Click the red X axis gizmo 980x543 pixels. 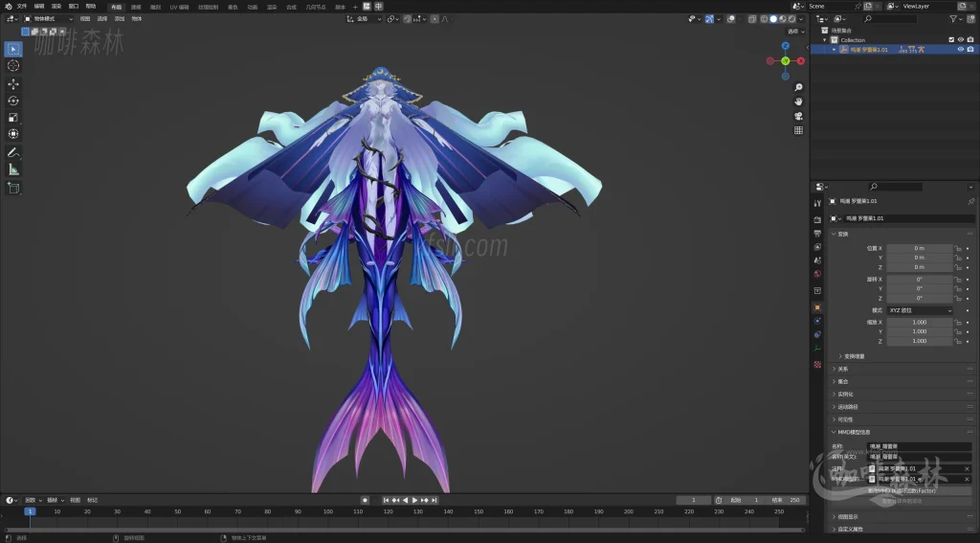click(x=801, y=61)
